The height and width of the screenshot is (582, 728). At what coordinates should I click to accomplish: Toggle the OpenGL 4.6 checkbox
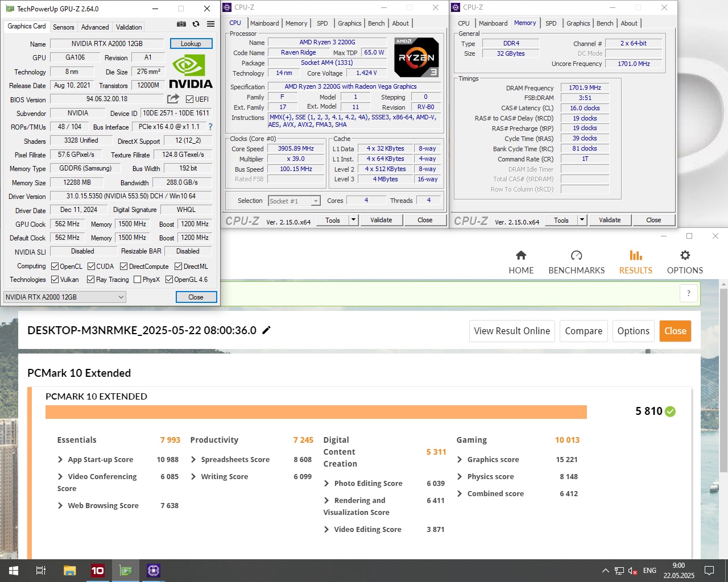(169, 279)
